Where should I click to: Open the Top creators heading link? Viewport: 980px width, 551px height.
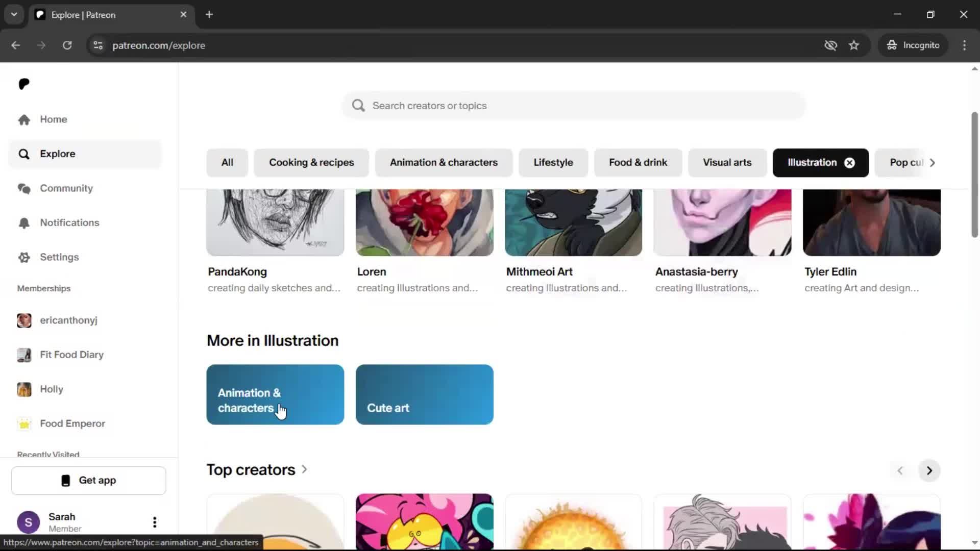[x=257, y=470]
